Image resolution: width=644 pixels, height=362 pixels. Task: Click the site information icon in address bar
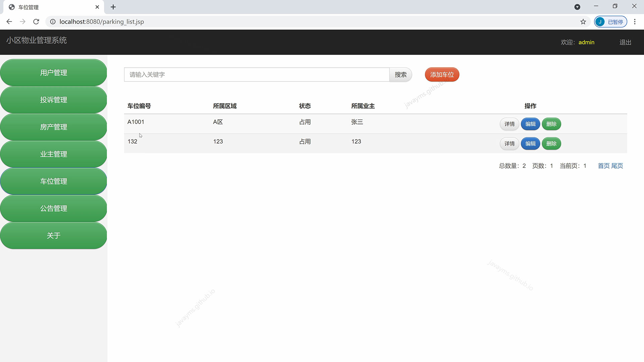coord(53,21)
